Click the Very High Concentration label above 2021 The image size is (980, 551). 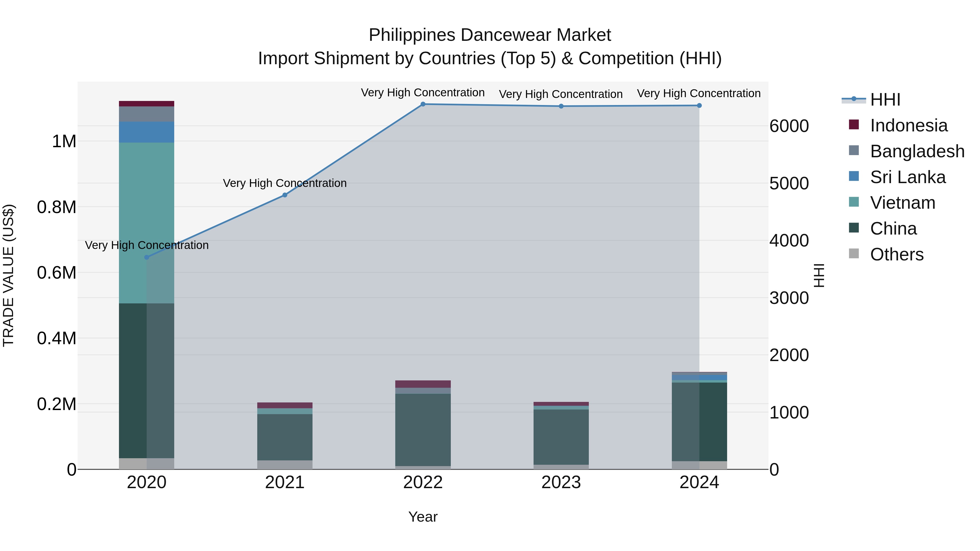285,183
